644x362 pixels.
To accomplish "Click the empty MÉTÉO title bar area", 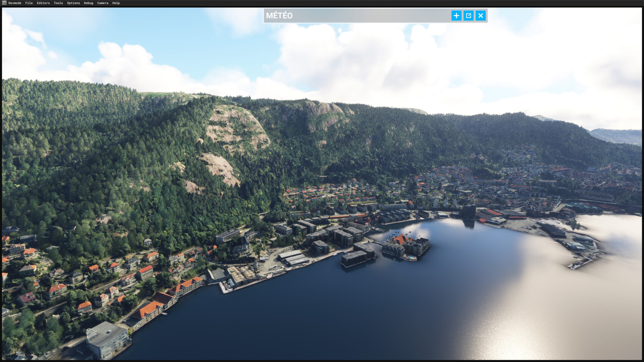I will click(x=369, y=16).
